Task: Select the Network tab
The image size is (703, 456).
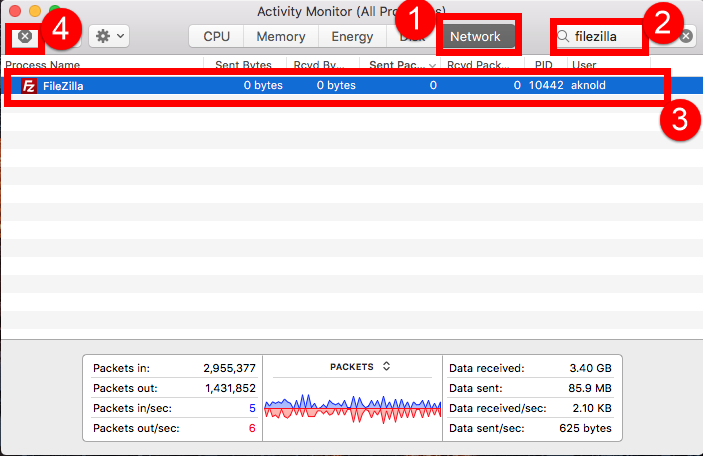Action: [x=475, y=36]
